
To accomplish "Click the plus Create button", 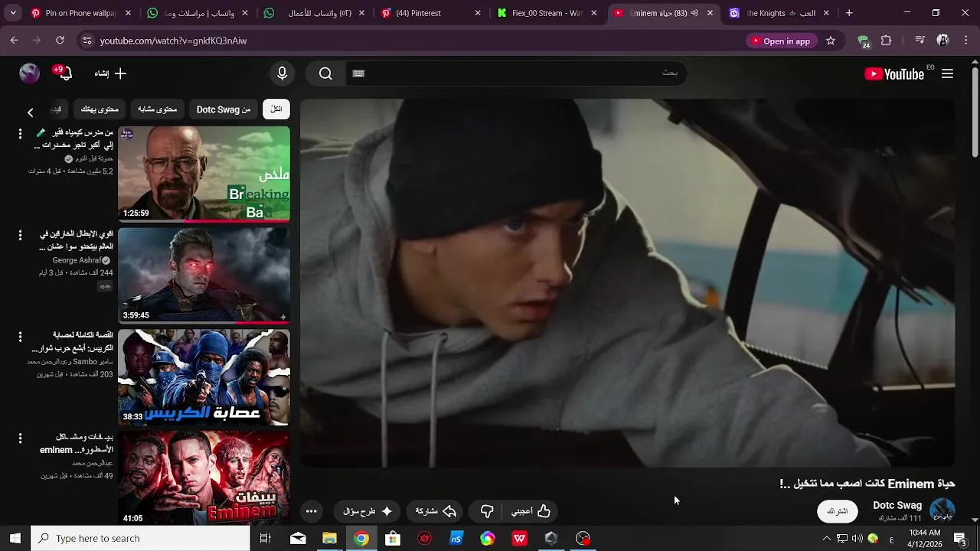I will [110, 73].
